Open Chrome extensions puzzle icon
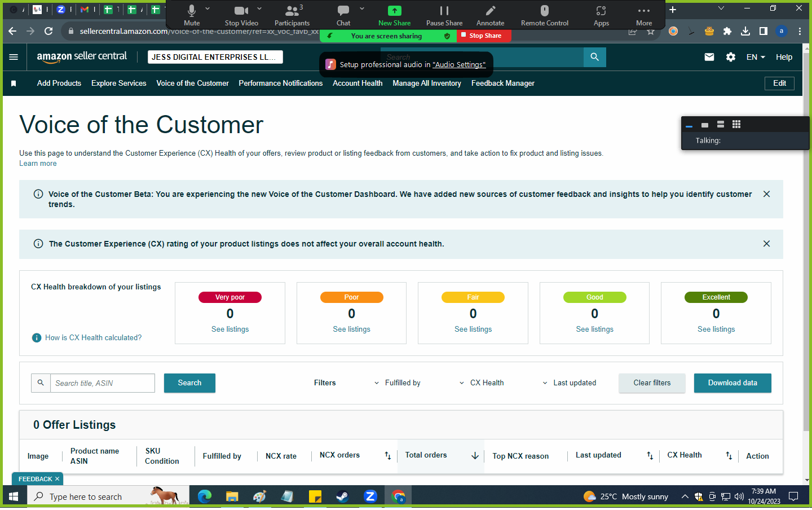 727,32
